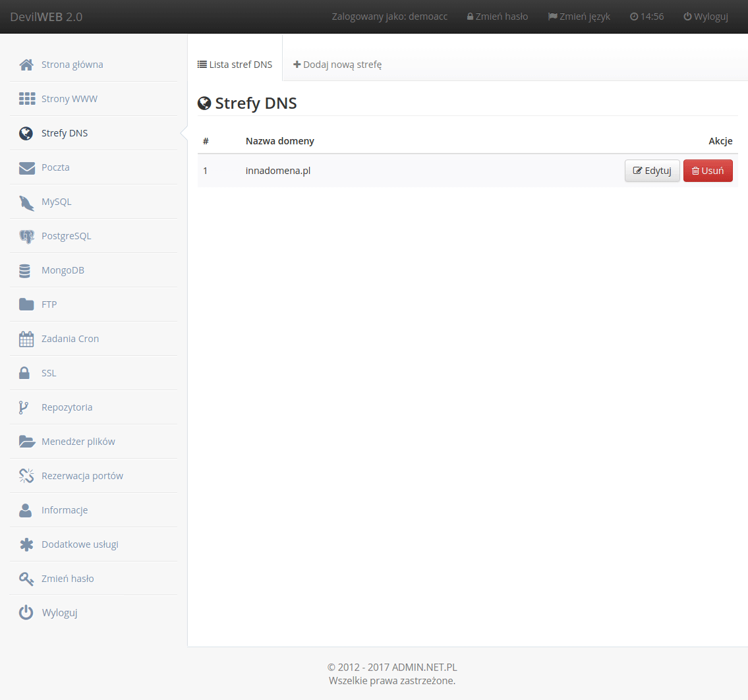Click the Zadania Cron calendar icon
Screen dimensions: 748x700
coord(26,339)
